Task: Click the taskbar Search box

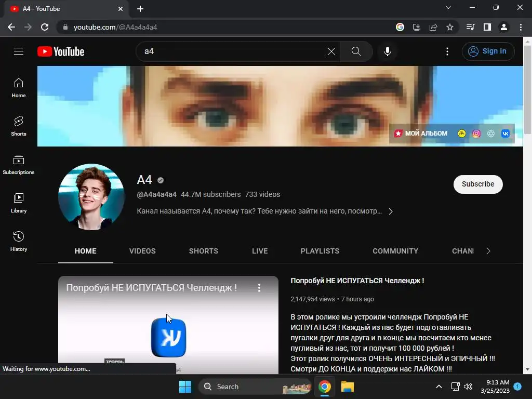Action: 255,387
